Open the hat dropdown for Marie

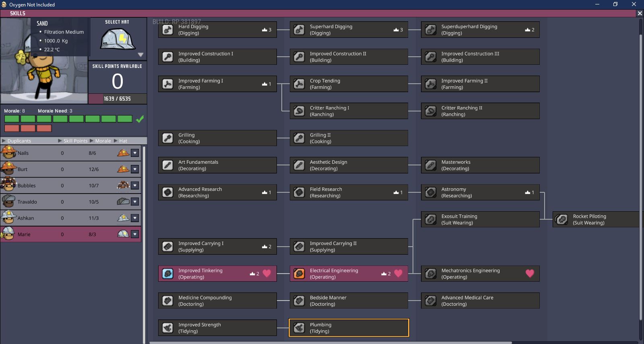coord(135,234)
